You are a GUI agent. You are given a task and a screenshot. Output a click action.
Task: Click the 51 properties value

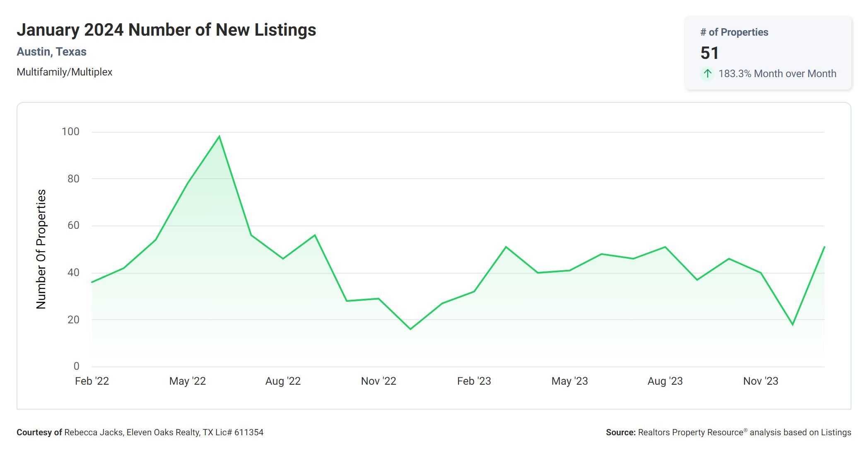click(709, 53)
